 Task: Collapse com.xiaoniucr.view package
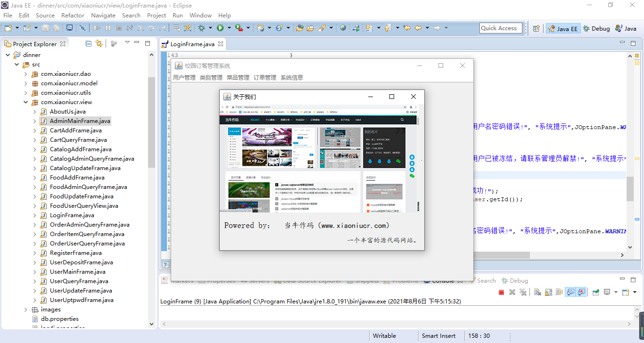tap(26, 102)
